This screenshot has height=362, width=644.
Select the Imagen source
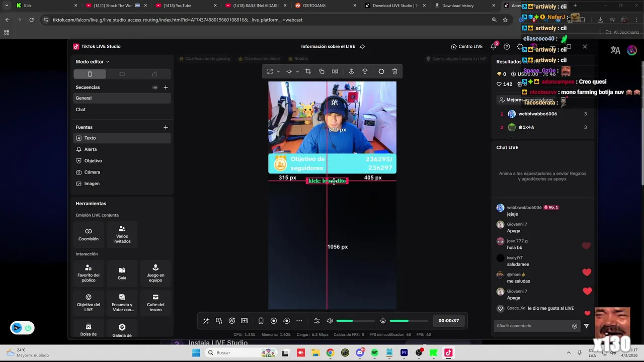point(122,184)
